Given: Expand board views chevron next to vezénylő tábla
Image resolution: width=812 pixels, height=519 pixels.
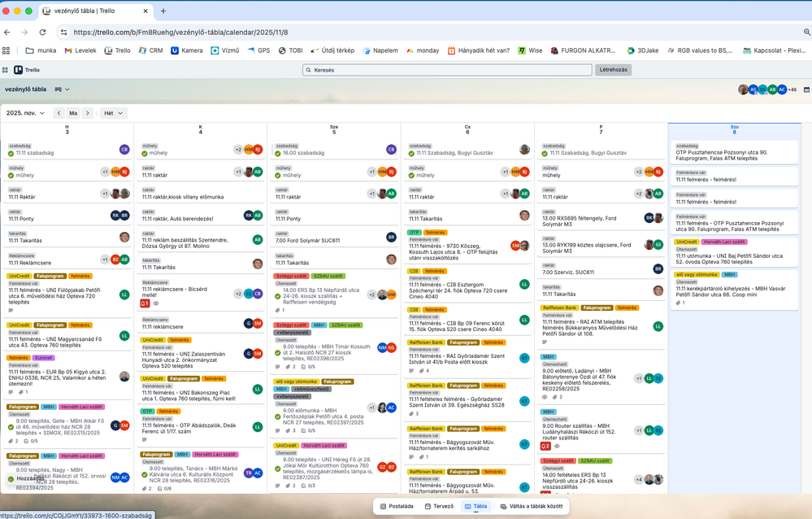Looking at the screenshot, I should point(62,89).
